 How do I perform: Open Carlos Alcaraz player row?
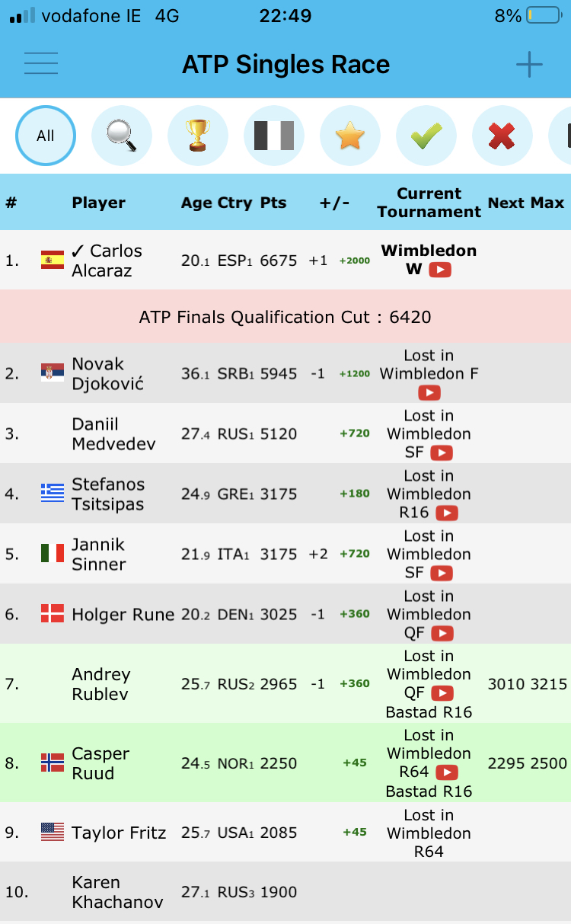[x=285, y=260]
